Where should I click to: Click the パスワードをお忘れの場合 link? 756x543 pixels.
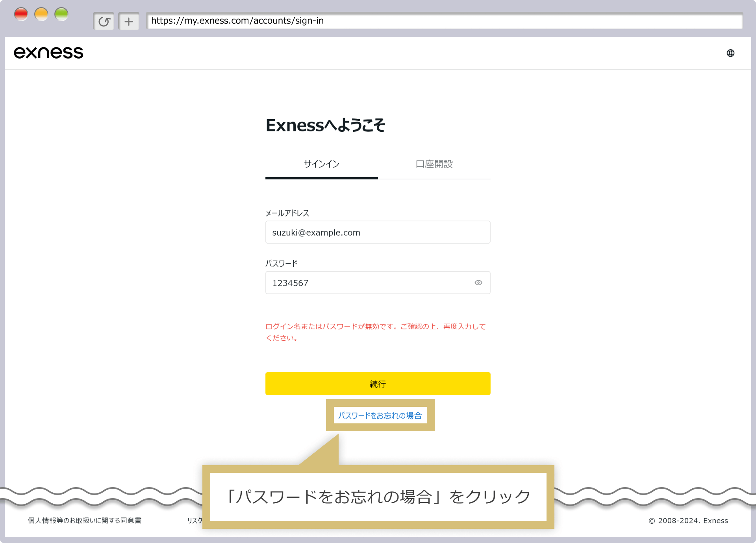(380, 416)
